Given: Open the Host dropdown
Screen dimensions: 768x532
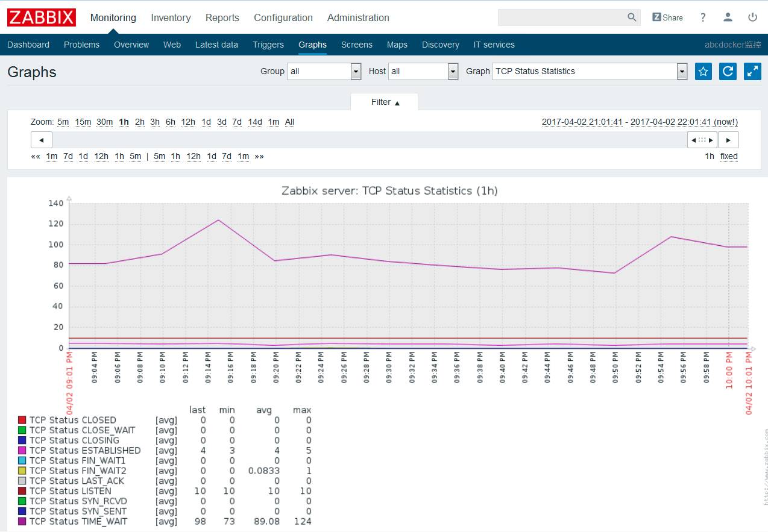Looking at the screenshot, I should 423,71.
